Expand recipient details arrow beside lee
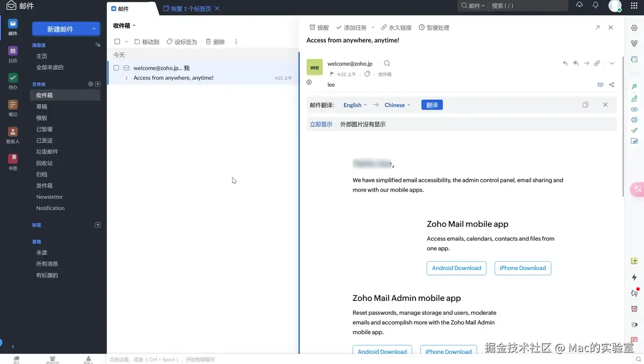This screenshot has height=364, width=644. click(309, 82)
